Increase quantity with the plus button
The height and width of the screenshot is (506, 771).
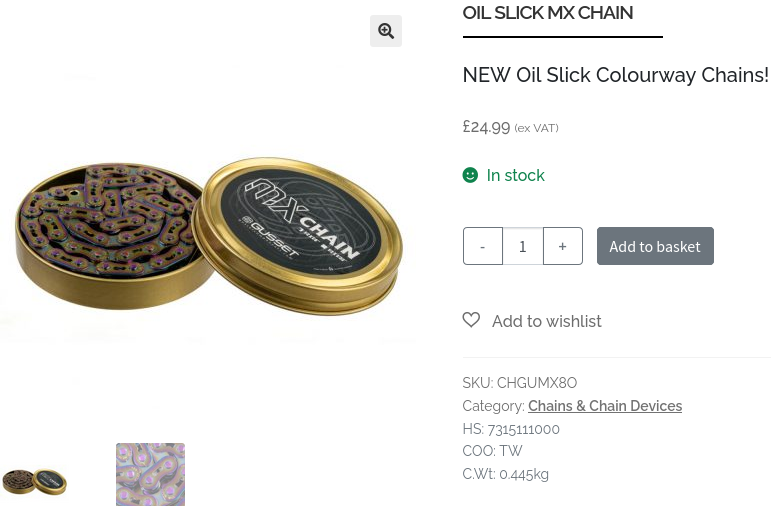pyautogui.click(x=563, y=246)
